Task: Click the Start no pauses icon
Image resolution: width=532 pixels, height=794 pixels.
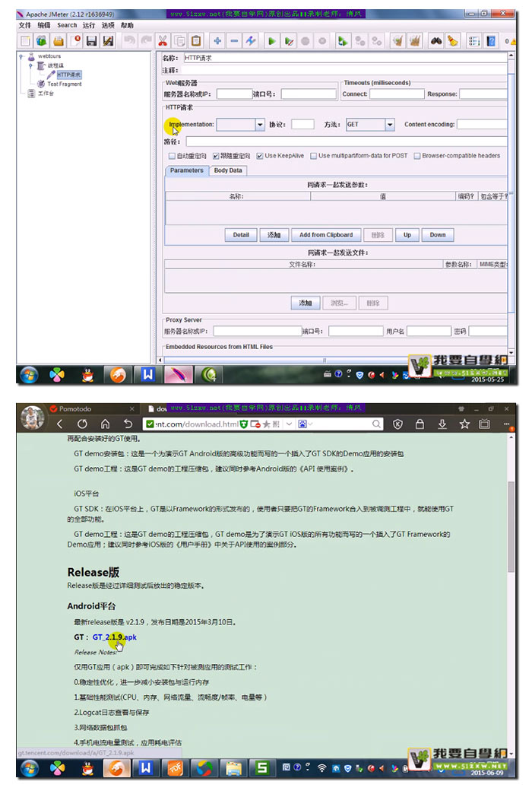Action: (289, 41)
